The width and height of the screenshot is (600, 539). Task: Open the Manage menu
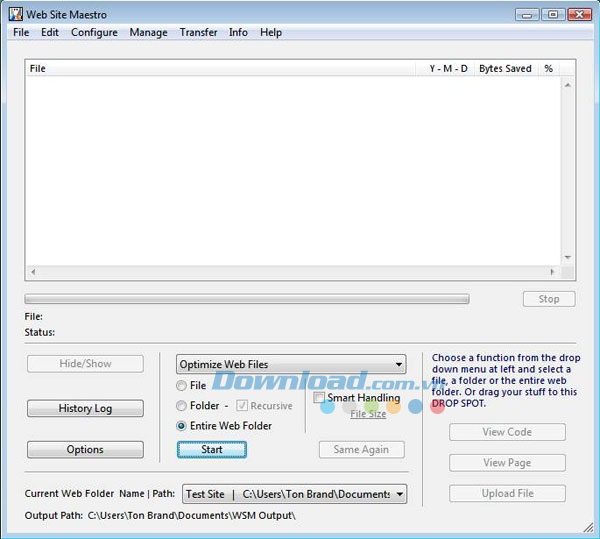[x=148, y=33]
